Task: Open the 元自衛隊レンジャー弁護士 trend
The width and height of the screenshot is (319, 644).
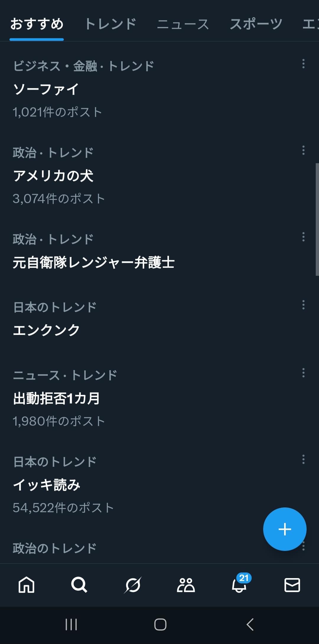Action: pyautogui.click(x=94, y=262)
